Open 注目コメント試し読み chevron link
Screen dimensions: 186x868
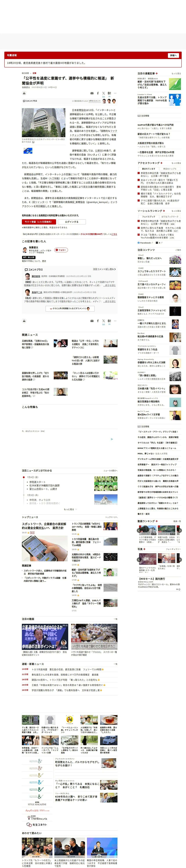[104, 269]
